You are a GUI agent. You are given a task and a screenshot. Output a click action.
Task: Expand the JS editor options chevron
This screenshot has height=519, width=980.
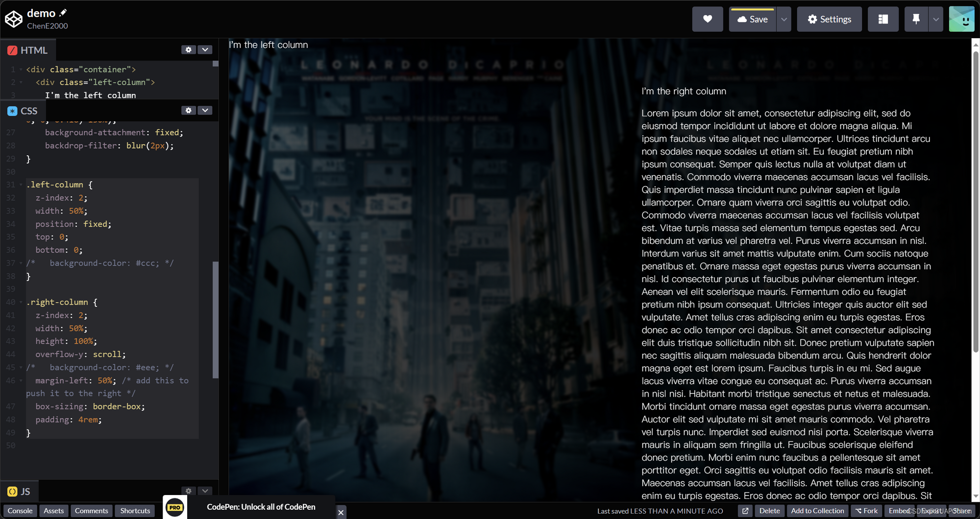click(205, 491)
